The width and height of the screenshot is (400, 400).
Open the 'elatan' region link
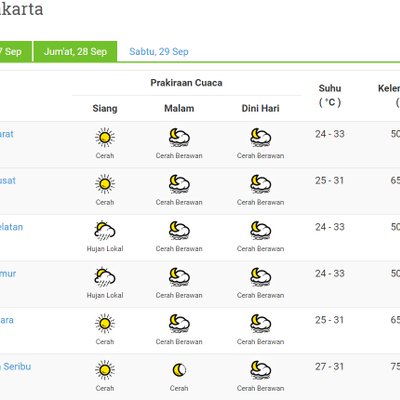11,227
